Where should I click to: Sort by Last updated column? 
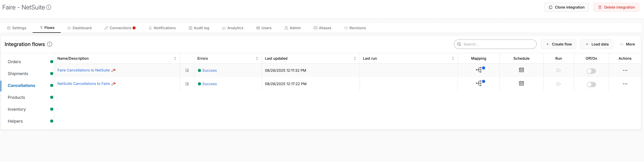355,59
